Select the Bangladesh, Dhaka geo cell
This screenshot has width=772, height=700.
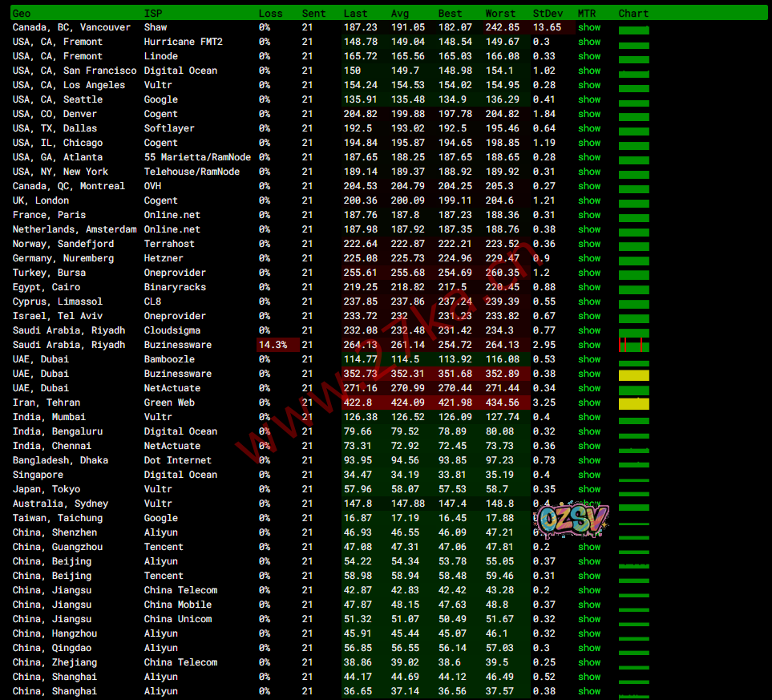point(61,460)
